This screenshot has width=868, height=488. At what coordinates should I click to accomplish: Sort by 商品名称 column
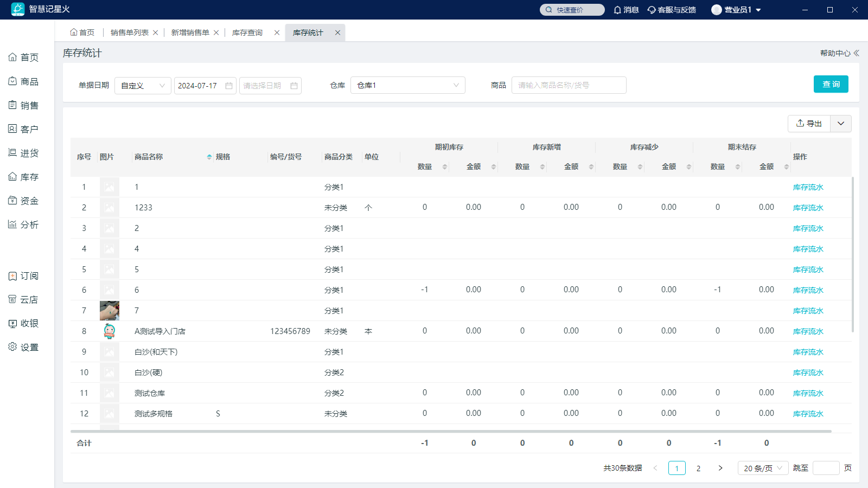(x=209, y=157)
